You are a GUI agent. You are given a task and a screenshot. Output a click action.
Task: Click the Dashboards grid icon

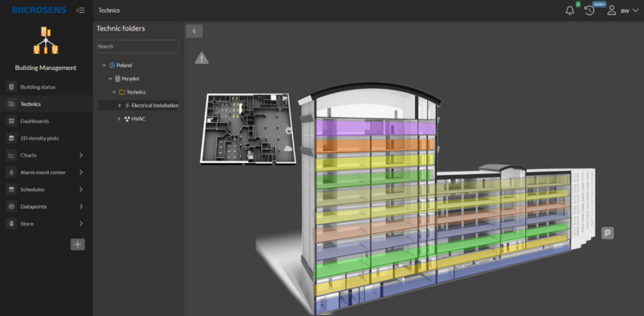pos(11,121)
